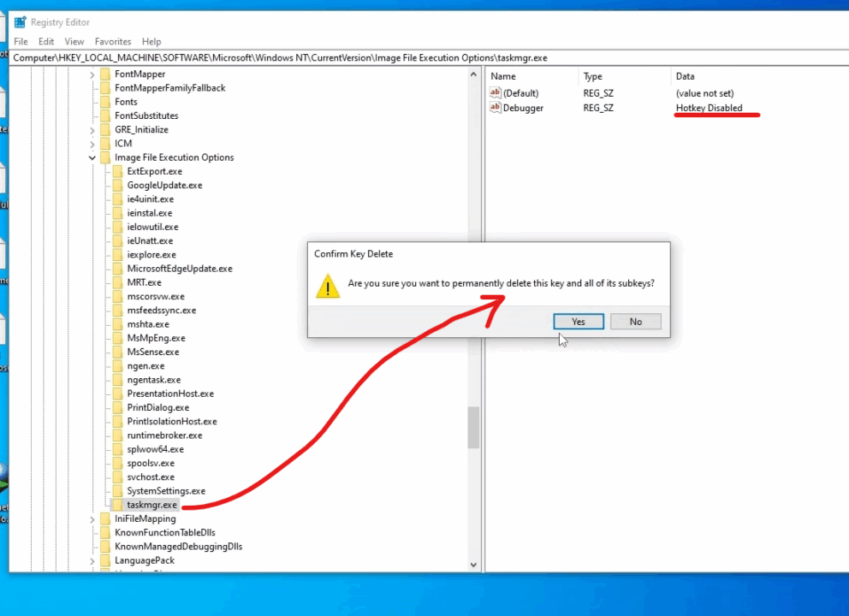Select the runtimebroker.exe key
This screenshot has height=616, width=849.
164,435
